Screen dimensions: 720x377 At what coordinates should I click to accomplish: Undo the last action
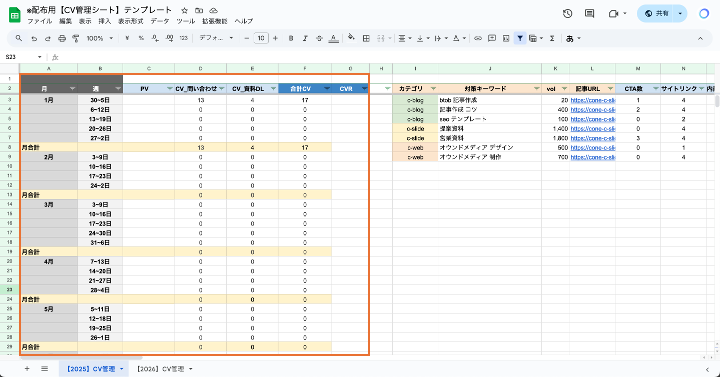pos(34,39)
